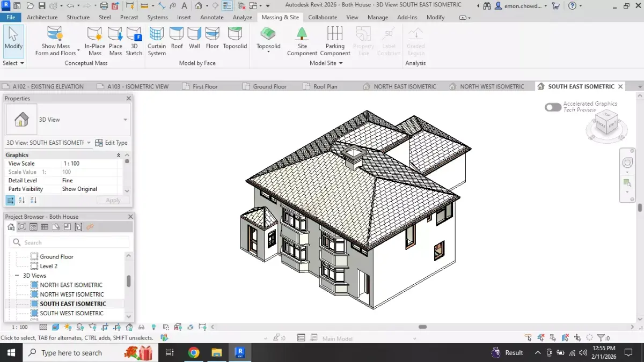Click the Toposolid tool in Model Site
Screen dimensions: 644x362
(268, 40)
